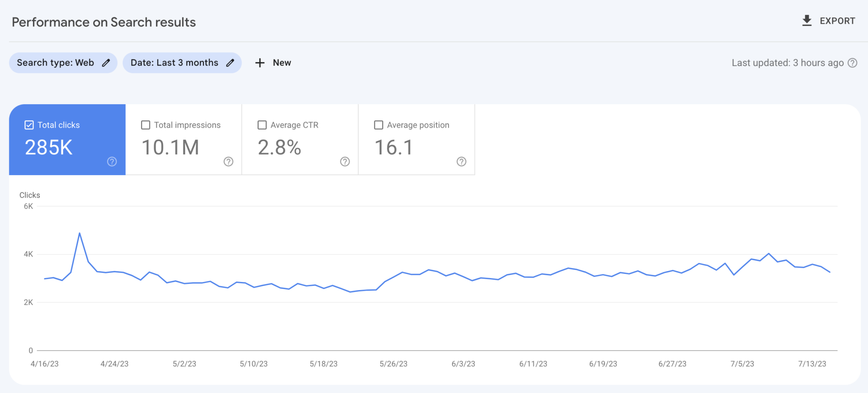The image size is (868, 393).
Task: Click the help icon on Average CTR card
Action: click(x=345, y=162)
